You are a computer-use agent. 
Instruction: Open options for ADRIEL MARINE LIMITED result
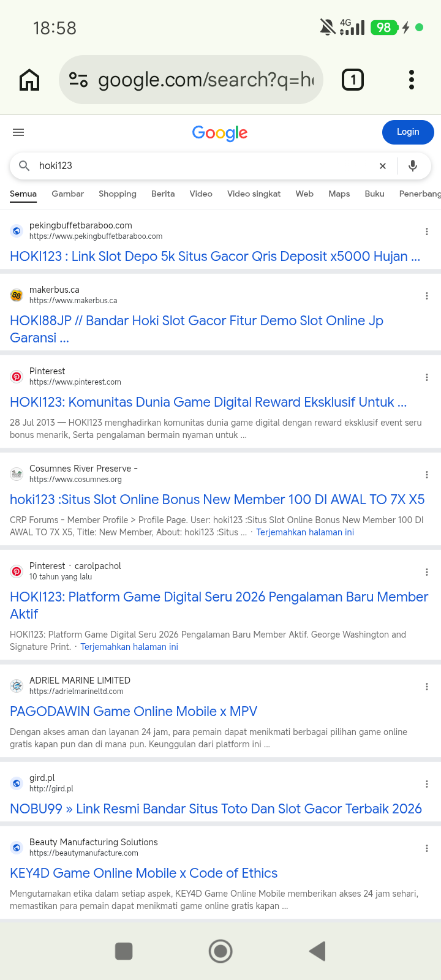tap(427, 687)
